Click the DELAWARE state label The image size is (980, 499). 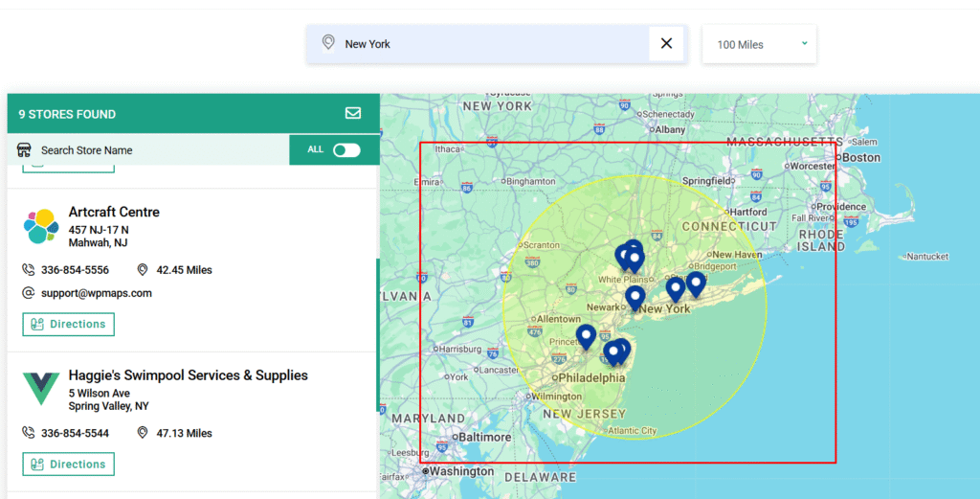[x=541, y=478]
